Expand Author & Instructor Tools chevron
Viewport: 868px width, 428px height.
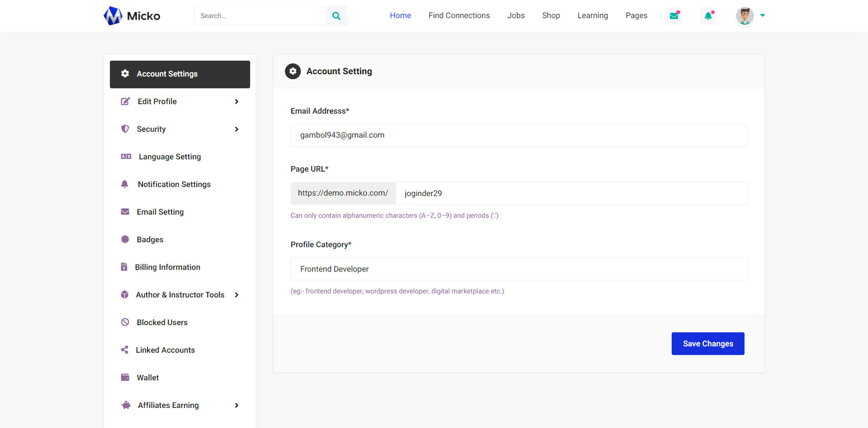click(237, 295)
